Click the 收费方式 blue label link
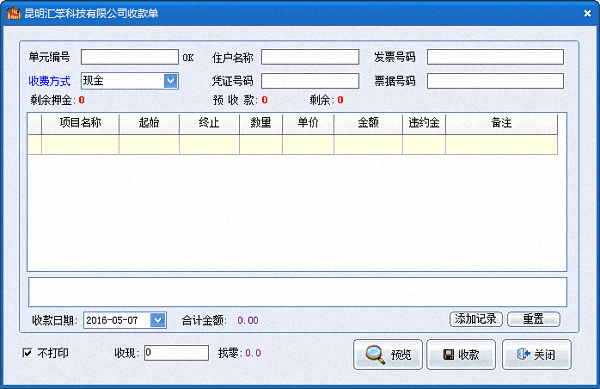The image size is (600, 389). pyautogui.click(x=49, y=81)
